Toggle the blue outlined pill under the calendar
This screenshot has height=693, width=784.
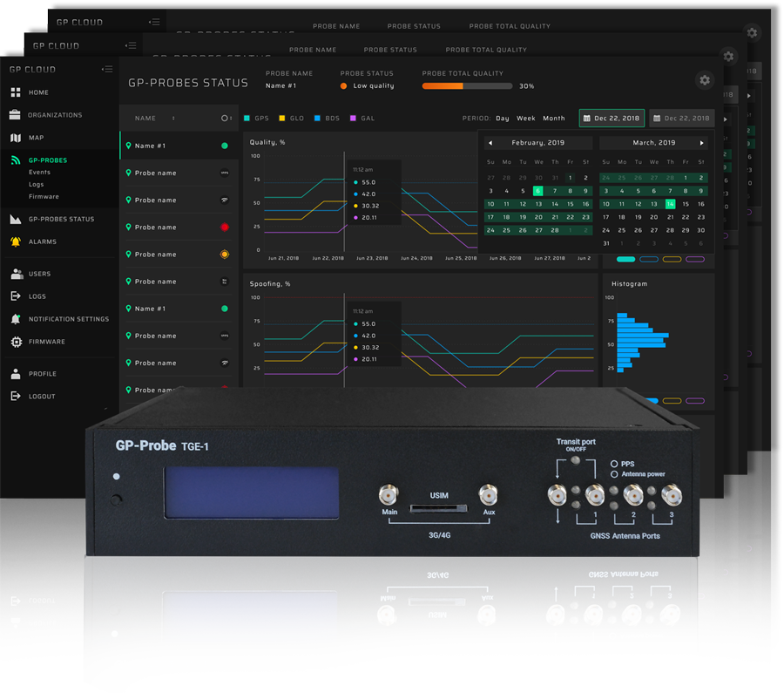point(649,259)
